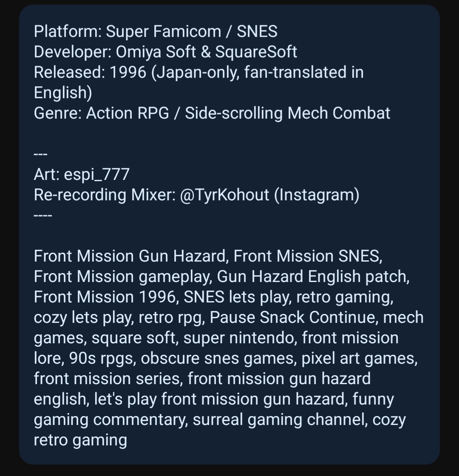459x476 pixels.
Task: Click the Pause Snack Continue tag
Action: coord(293,317)
